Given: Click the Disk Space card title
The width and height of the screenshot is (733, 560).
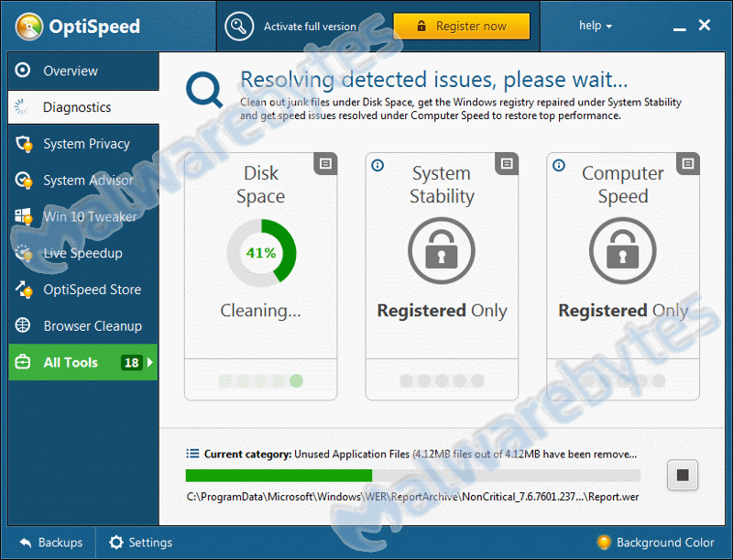Looking at the screenshot, I should 261,184.
